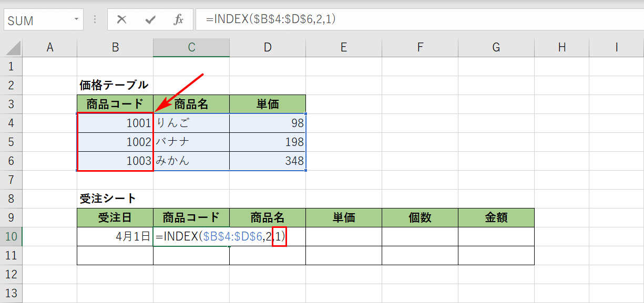Select the 価格テーブル label cell

[115, 85]
